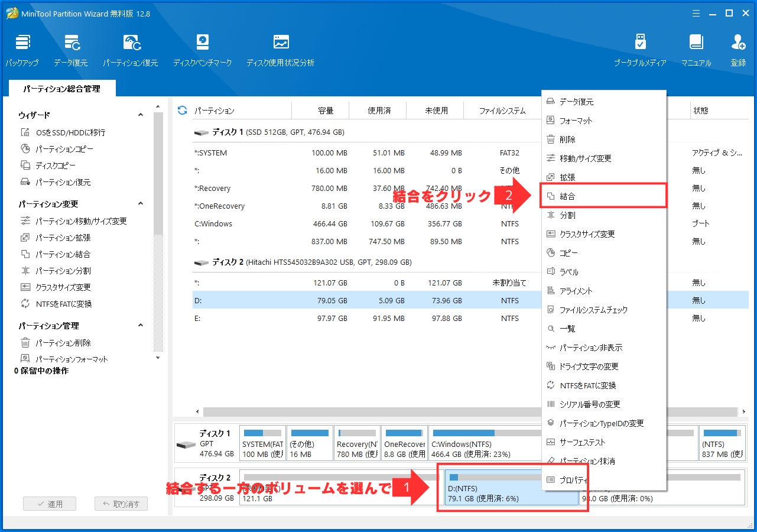
Task: Select 分割 in the context menu
Action: point(604,215)
